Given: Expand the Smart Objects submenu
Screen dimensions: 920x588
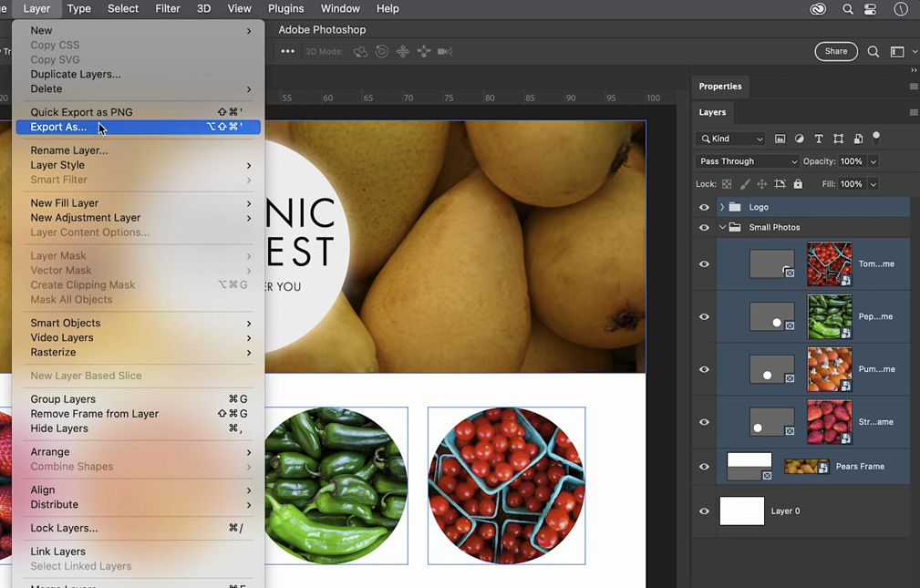Looking at the screenshot, I should [138, 323].
